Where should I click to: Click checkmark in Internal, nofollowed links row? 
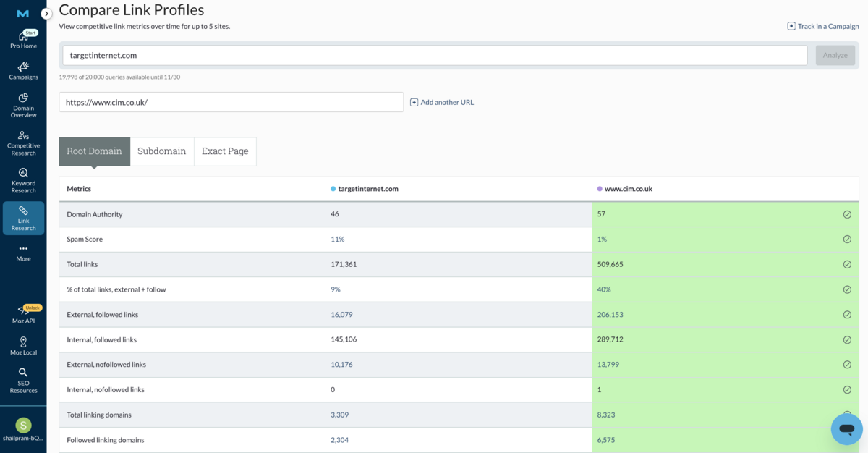coord(847,389)
